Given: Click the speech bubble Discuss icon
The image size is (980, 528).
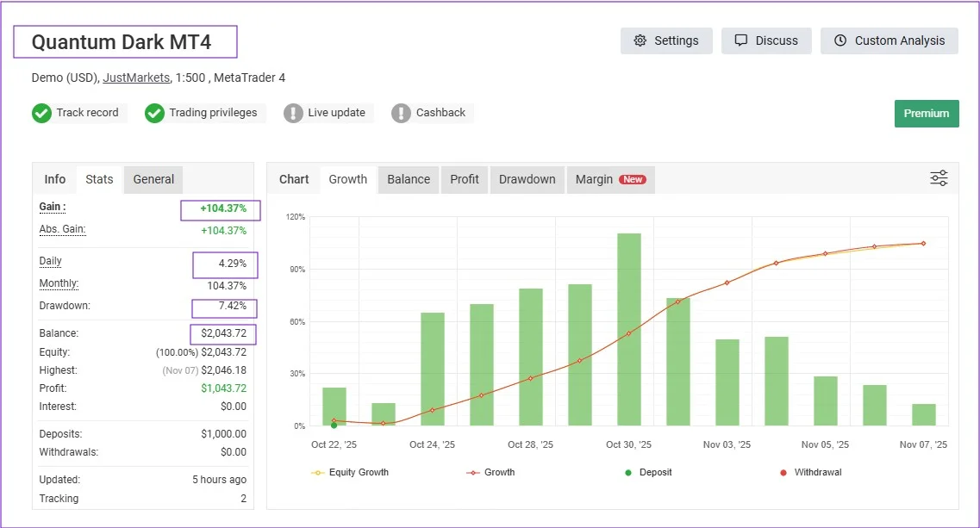Looking at the screenshot, I should tap(740, 40).
